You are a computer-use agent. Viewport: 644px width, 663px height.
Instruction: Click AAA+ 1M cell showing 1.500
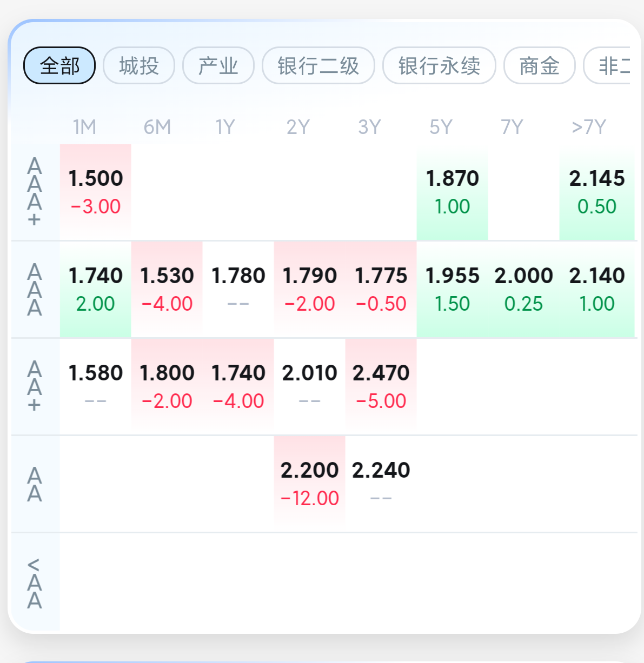pyautogui.click(x=96, y=192)
